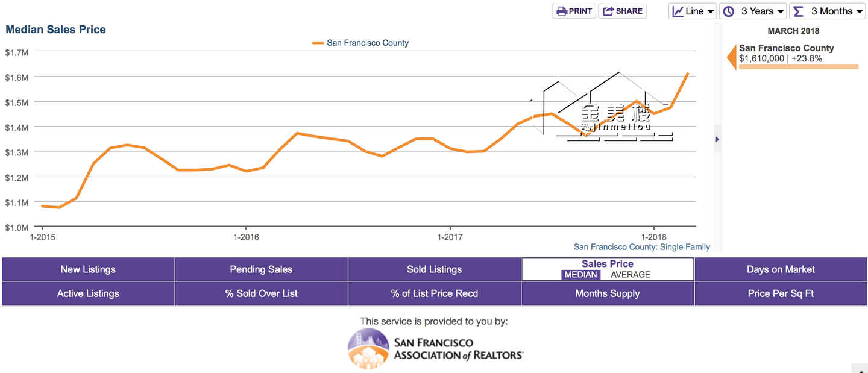Click the clock time-range icon
Screen dimensions: 868x373
coord(729,11)
